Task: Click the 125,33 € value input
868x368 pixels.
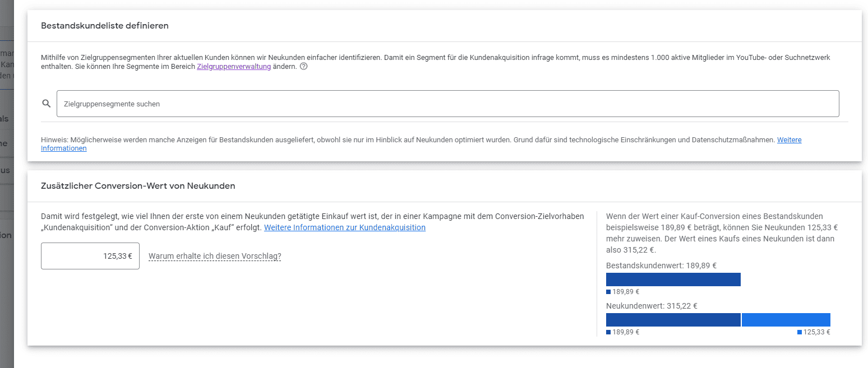Action: [x=90, y=256]
